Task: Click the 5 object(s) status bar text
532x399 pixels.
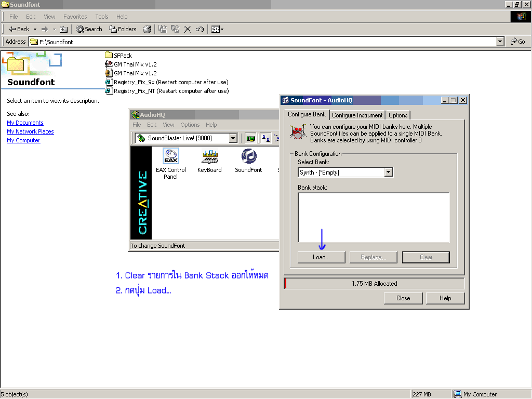Action: point(14,394)
